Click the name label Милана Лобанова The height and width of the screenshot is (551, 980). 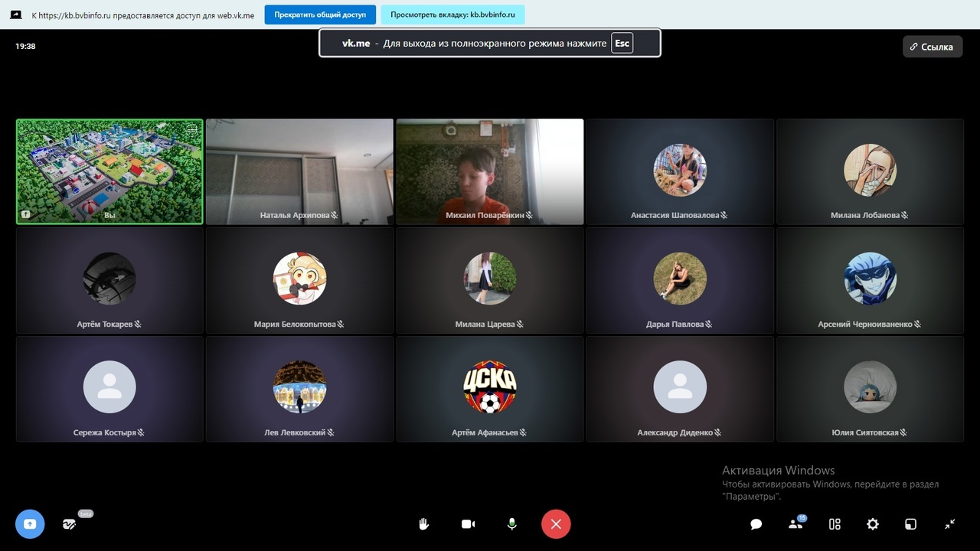(865, 216)
